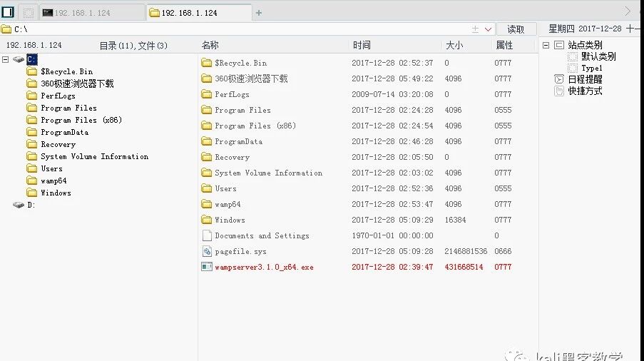Select Program Files folder in tree
This screenshot has width=644, height=361.
pyautogui.click(x=68, y=108)
